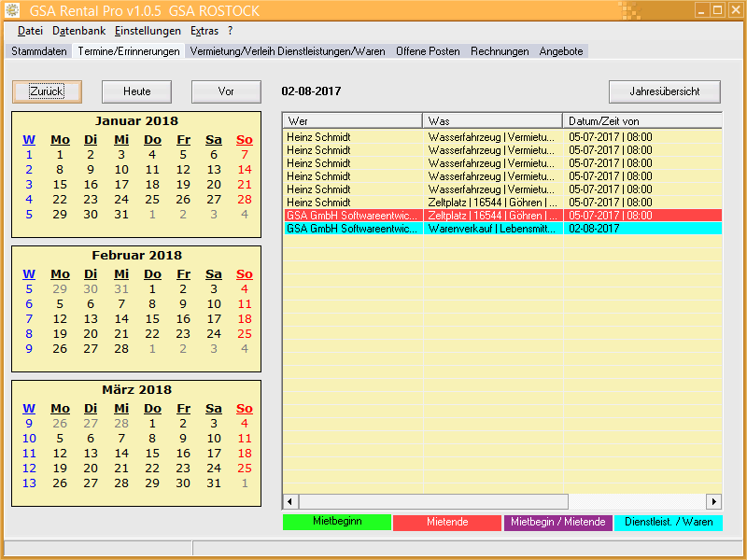Viewport: 747px width, 560px height.
Task: Open the Jahresübersicht view
Action: (x=665, y=91)
